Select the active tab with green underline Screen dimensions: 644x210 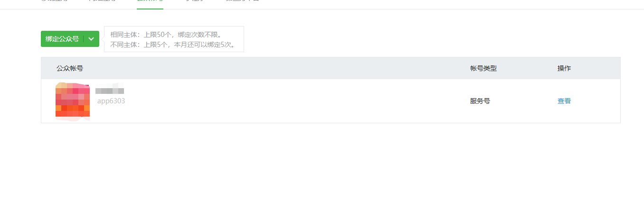click(x=150, y=2)
